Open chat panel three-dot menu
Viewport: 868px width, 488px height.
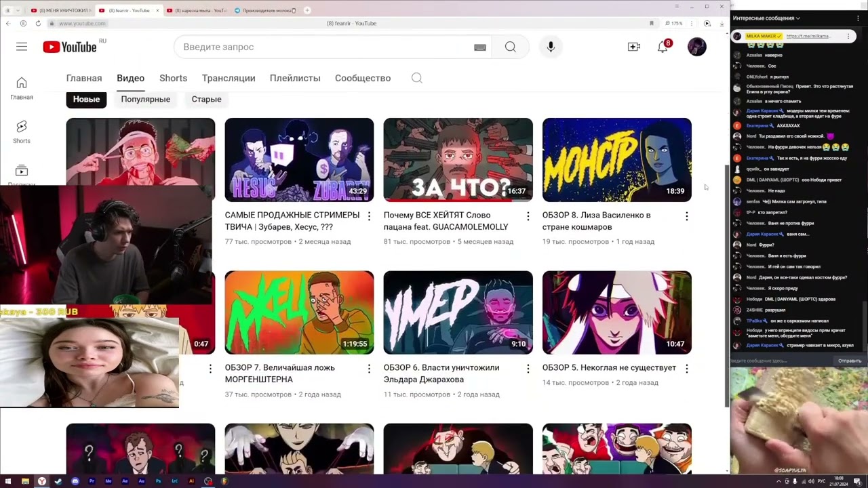click(x=857, y=18)
